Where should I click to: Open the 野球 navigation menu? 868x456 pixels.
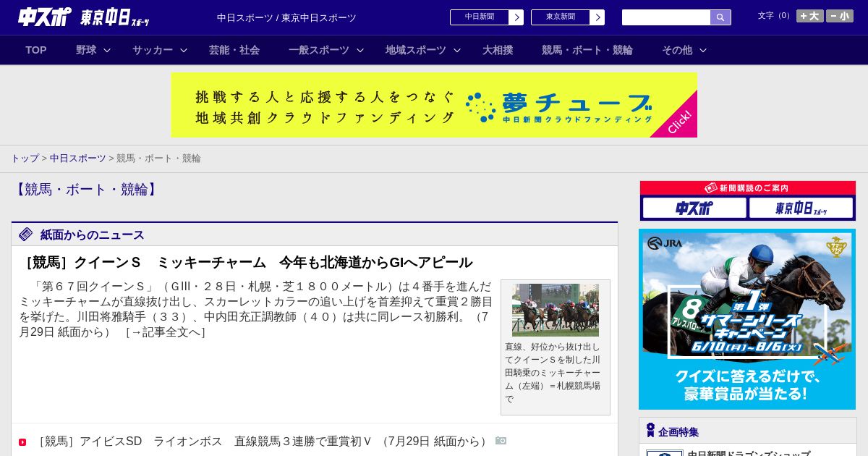coord(86,50)
